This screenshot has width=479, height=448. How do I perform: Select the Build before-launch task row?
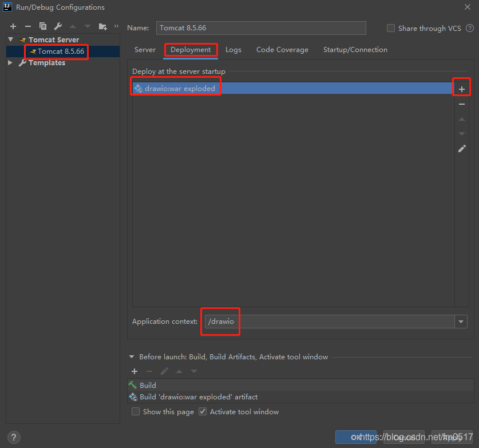[300, 385]
